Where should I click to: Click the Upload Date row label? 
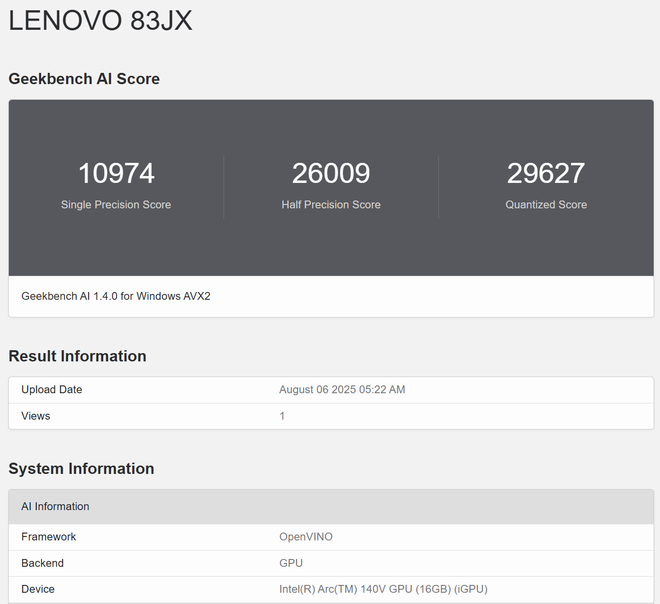tap(52, 390)
